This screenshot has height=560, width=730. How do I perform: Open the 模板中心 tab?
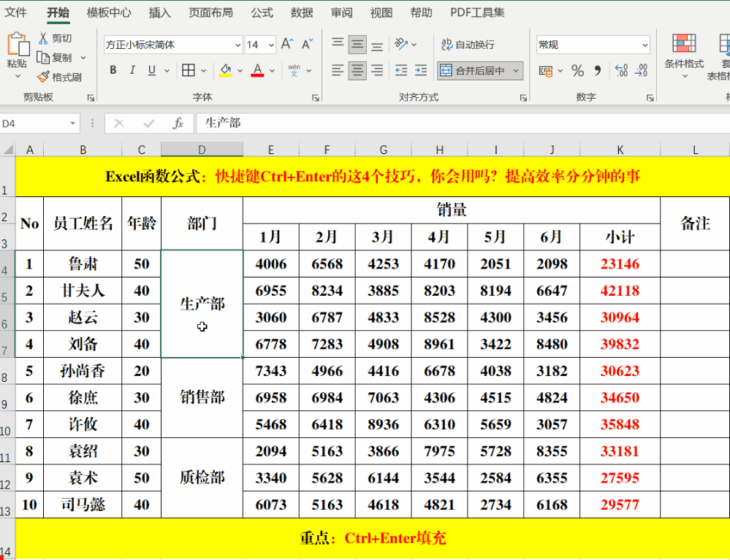pos(109,12)
